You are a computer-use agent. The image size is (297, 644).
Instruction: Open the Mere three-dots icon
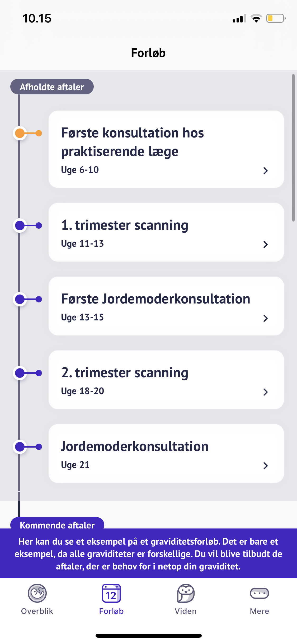[x=260, y=593]
